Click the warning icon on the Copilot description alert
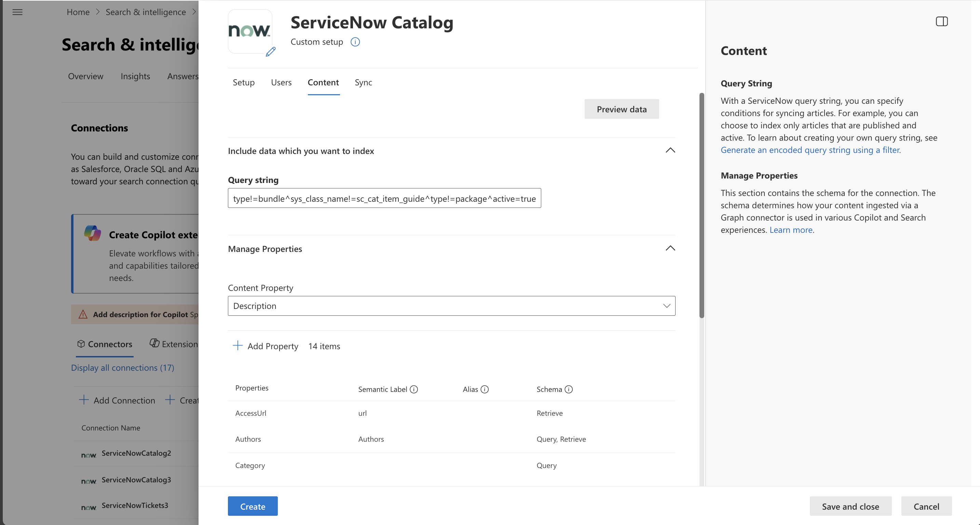This screenshot has height=525, width=980. [83, 314]
